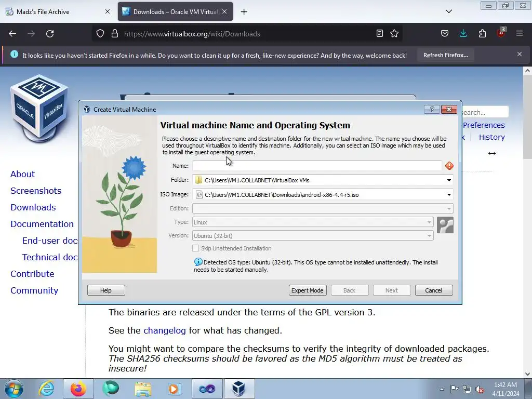Click the OS type image icon

point(445,225)
